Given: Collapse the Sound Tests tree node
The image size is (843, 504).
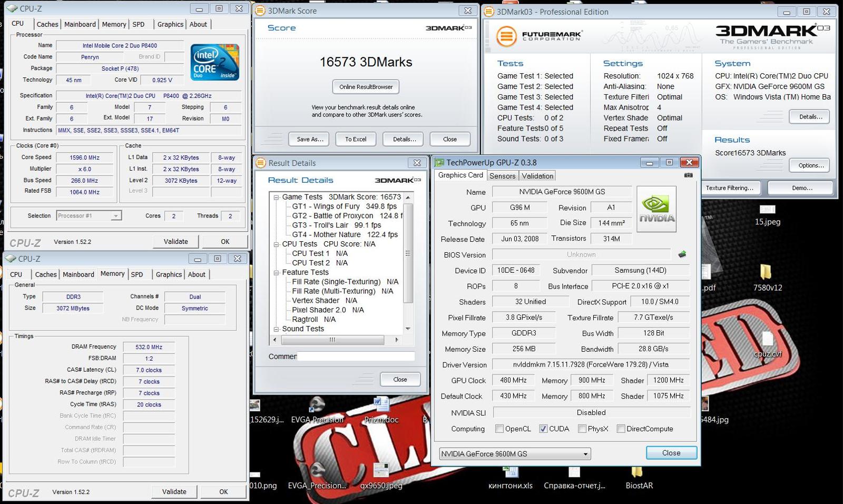Looking at the screenshot, I should tap(276, 329).
